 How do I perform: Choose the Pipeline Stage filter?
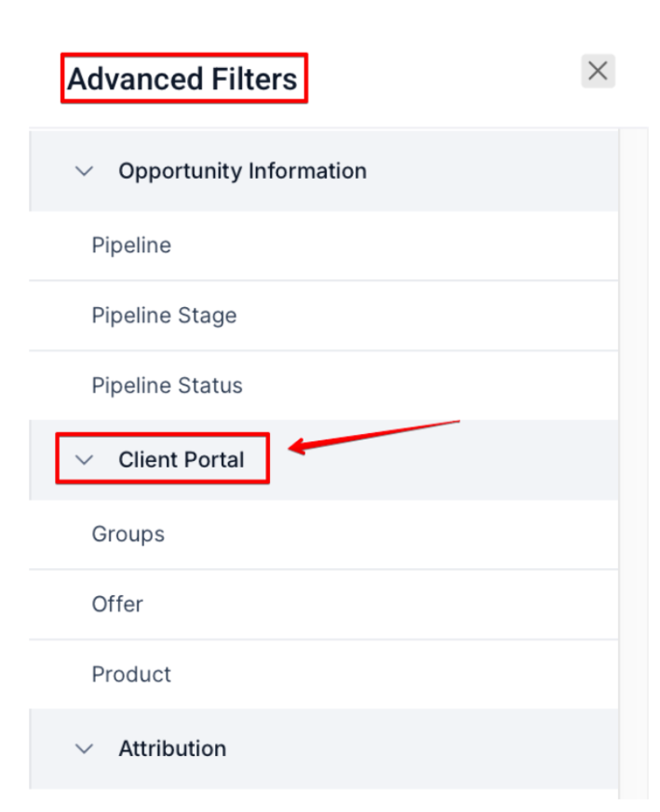click(164, 316)
